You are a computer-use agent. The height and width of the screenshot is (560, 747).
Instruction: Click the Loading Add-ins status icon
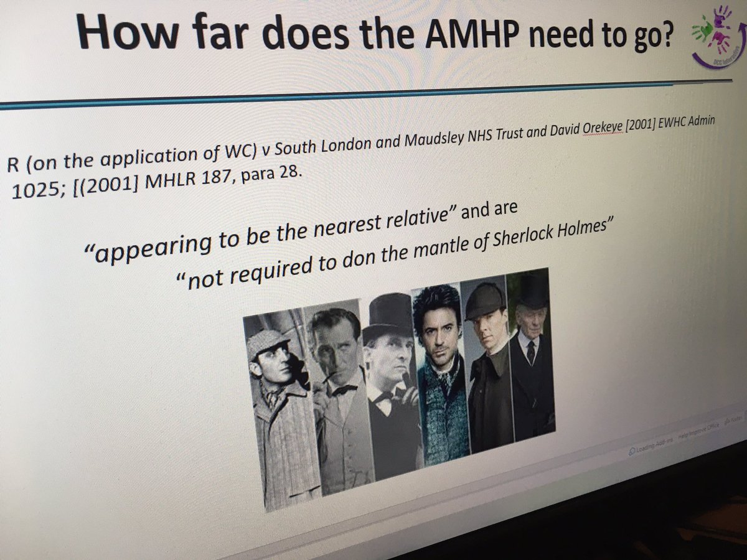[631, 451]
